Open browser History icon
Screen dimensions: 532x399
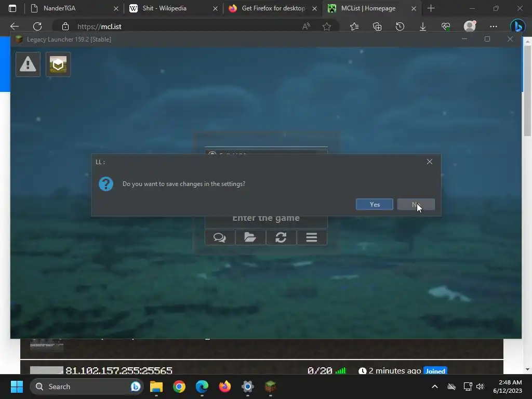pos(400,26)
